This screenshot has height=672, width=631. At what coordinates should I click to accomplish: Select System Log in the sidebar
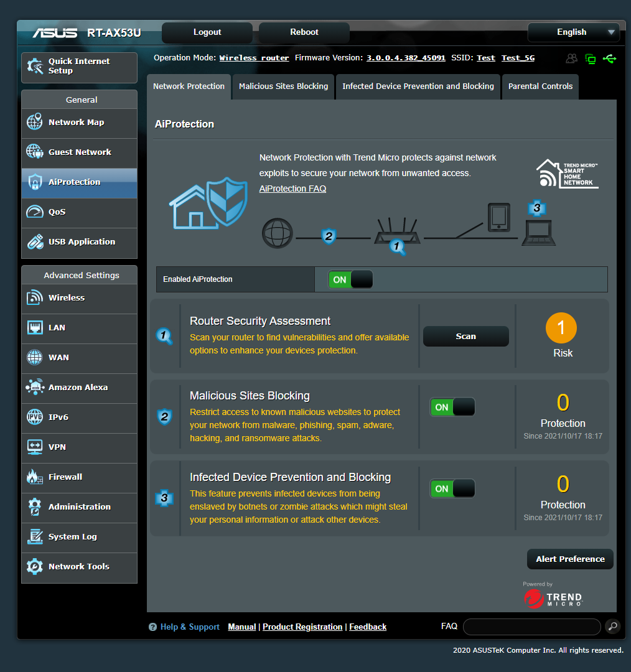tap(79, 537)
